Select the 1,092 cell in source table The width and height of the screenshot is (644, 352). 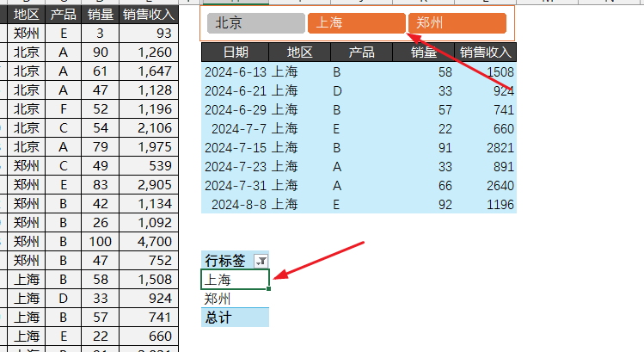pyautogui.click(x=149, y=222)
